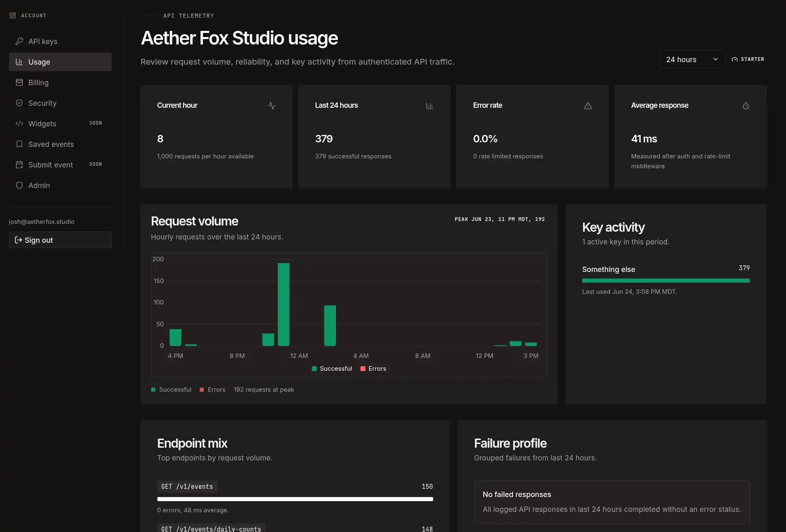Open the Security settings page
The height and width of the screenshot is (532, 786).
60,103
